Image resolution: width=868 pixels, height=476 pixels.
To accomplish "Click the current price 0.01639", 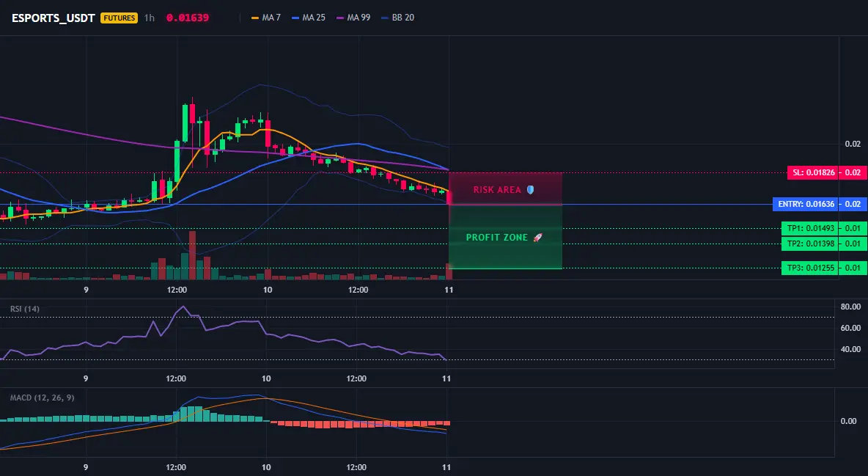I will click(x=188, y=18).
